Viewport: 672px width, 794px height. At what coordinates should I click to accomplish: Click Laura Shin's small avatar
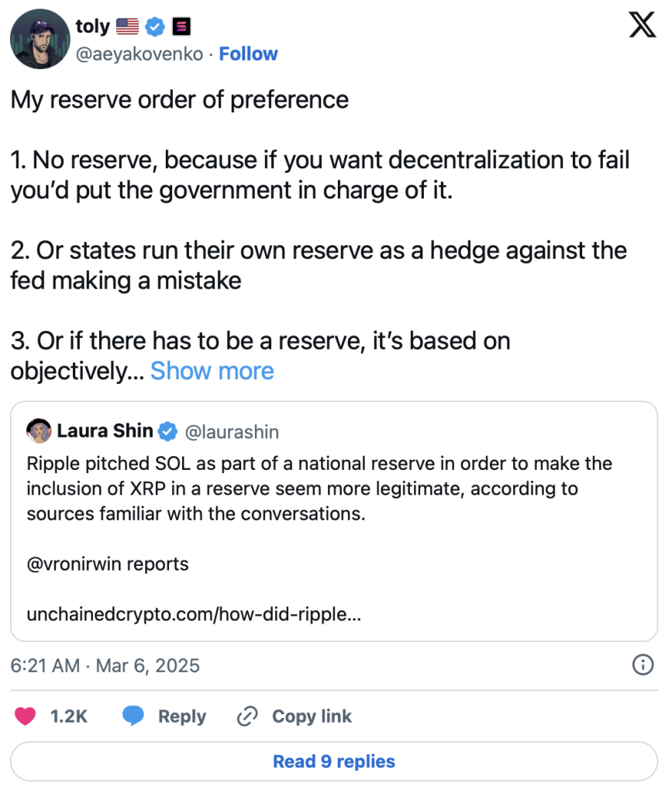[39, 431]
